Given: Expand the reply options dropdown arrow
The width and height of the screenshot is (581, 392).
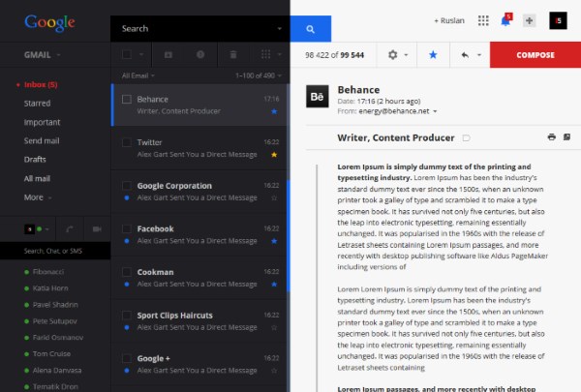Looking at the screenshot, I should coord(479,55).
